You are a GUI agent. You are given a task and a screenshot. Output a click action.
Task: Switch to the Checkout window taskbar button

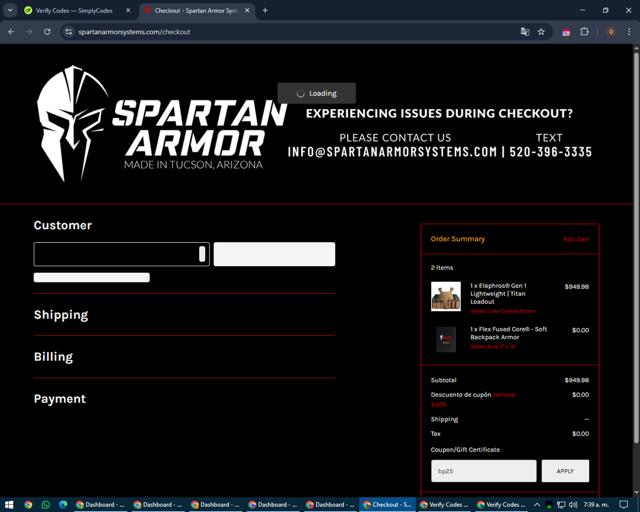tap(387, 505)
